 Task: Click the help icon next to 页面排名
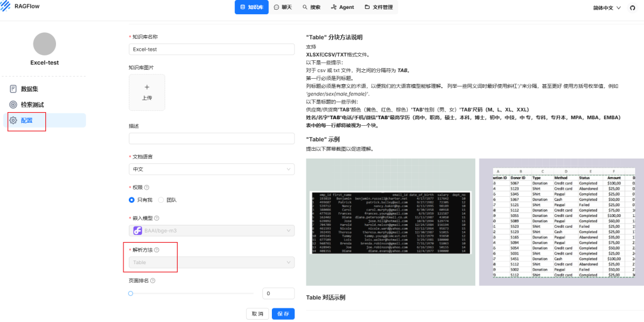pyautogui.click(x=153, y=281)
